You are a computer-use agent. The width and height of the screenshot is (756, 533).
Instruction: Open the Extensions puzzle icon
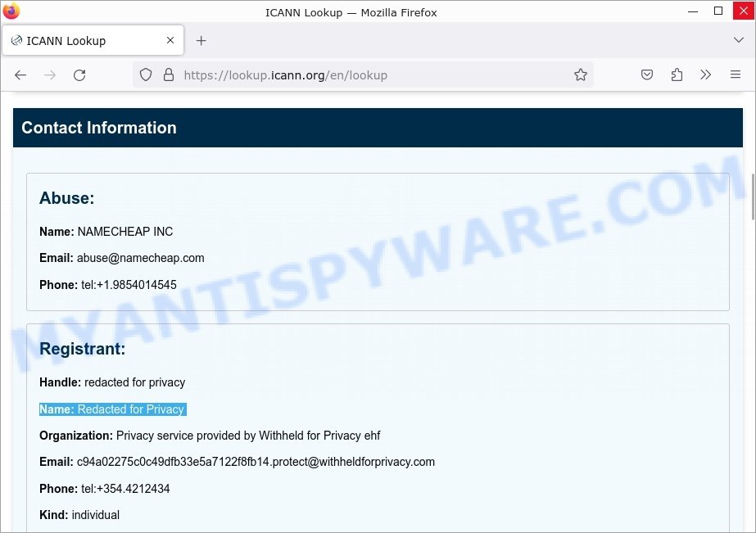click(677, 75)
